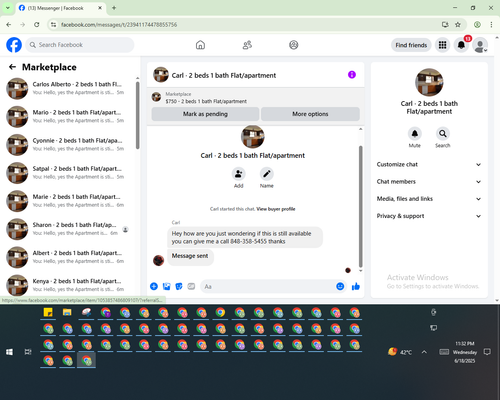Click the Find friends button
This screenshot has width=500, height=400.
(411, 45)
